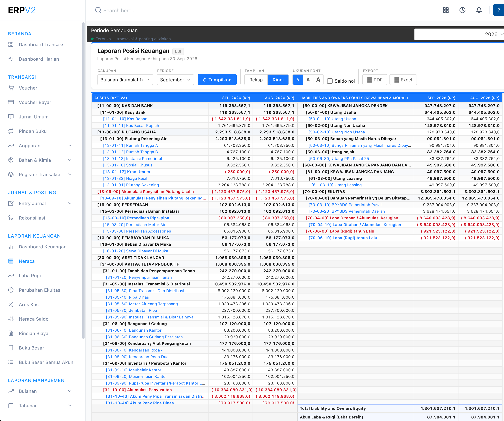The image size is (504, 421).
Task: Open Dashboard Harian from sidebar
Action: (39, 59)
